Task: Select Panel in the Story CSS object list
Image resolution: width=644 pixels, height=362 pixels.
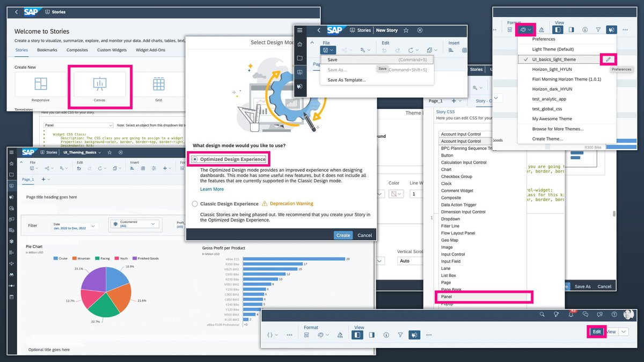Action: tap(484, 296)
